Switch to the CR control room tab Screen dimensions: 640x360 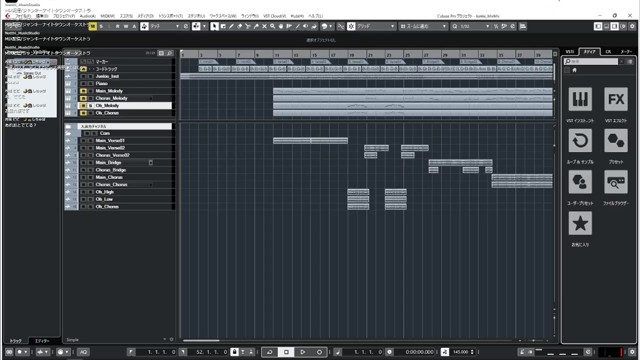click(x=608, y=52)
